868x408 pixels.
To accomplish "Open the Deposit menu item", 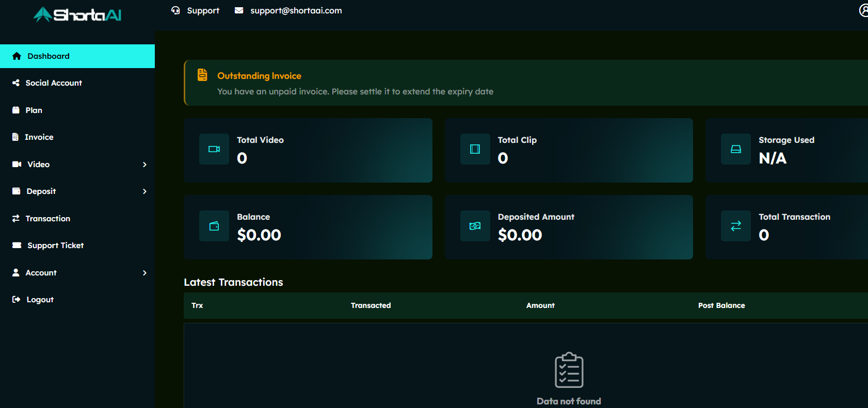I will pos(77,191).
